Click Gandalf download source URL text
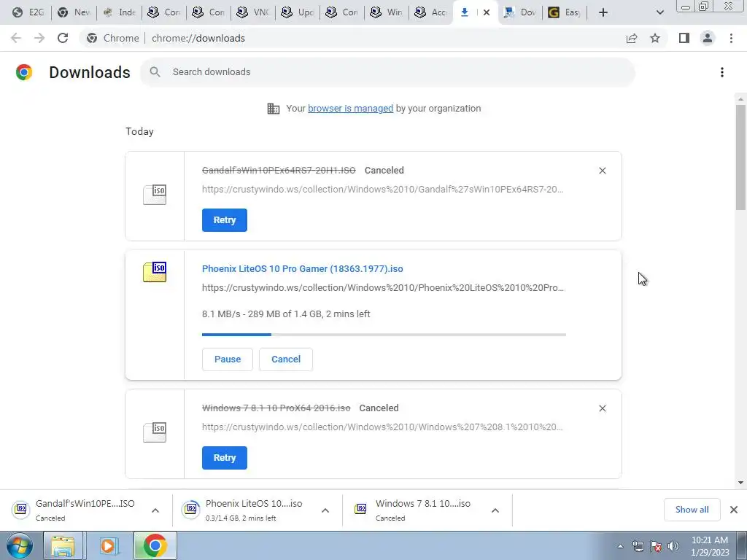 (382, 189)
